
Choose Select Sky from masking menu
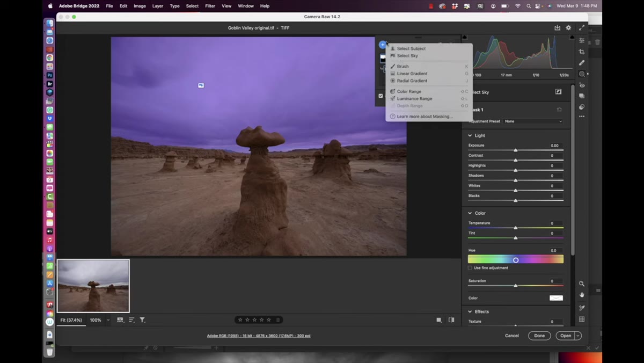pos(407,55)
